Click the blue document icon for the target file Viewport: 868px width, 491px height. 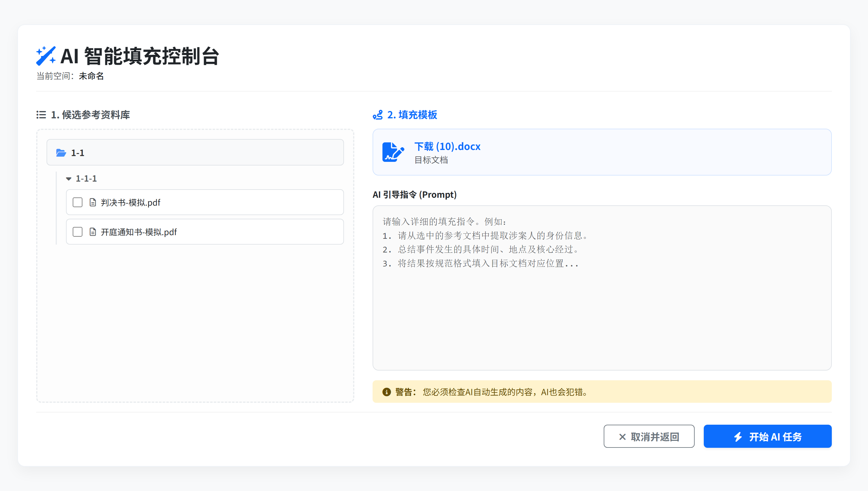[x=393, y=152]
